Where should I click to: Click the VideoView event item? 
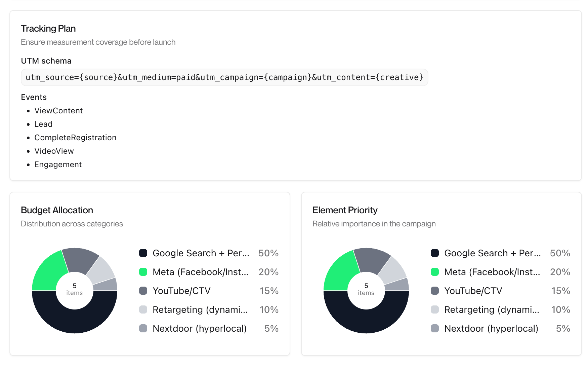[54, 151]
